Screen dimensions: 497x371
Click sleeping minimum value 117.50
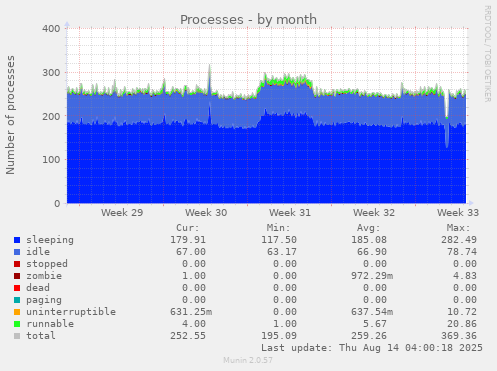(279, 240)
